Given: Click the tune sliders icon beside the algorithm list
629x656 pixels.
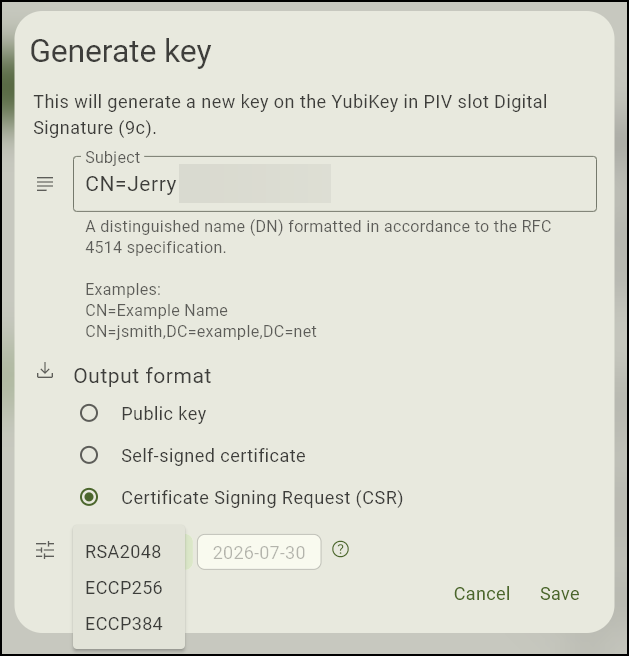Looking at the screenshot, I should click(x=45, y=550).
